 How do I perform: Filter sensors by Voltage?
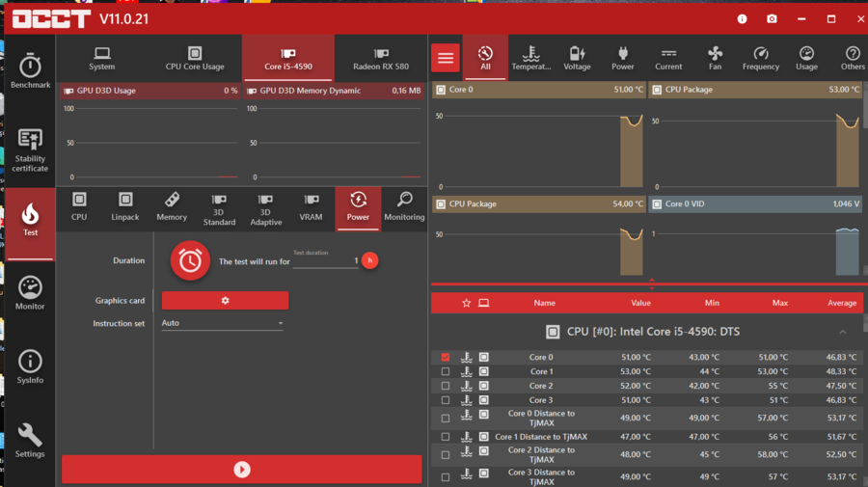(577, 58)
